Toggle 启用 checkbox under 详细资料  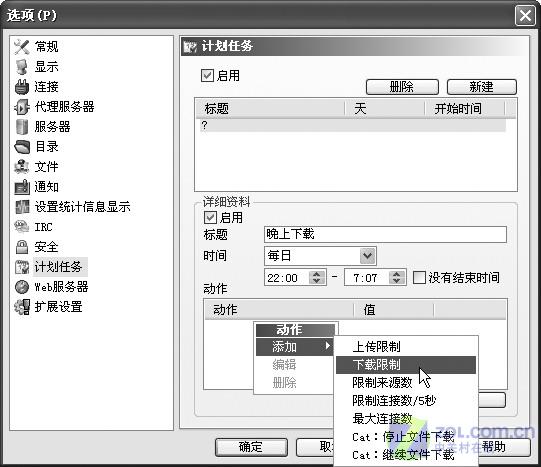click(x=210, y=217)
